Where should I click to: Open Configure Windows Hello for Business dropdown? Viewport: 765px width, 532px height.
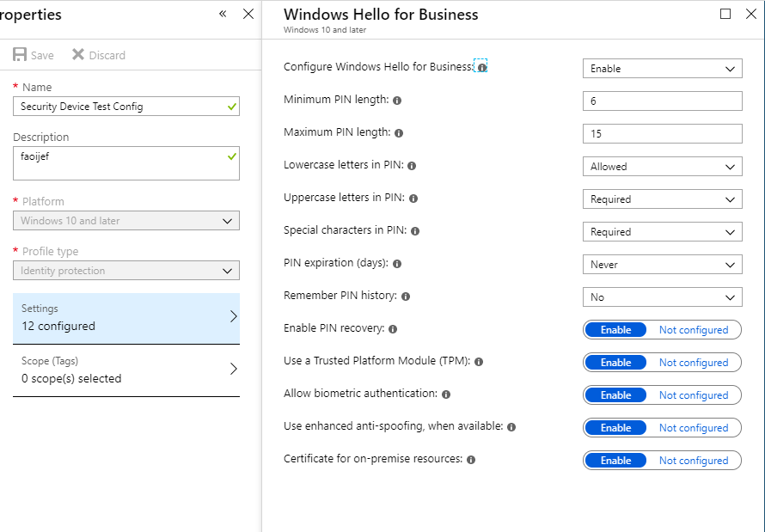(662, 69)
